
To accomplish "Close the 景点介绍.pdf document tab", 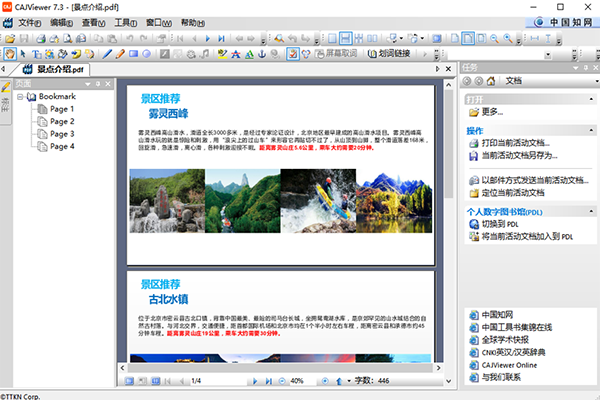I will (448, 69).
